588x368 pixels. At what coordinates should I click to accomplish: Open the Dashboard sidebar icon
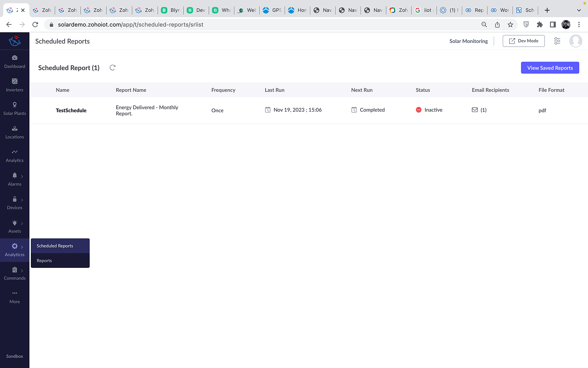pos(15,58)
